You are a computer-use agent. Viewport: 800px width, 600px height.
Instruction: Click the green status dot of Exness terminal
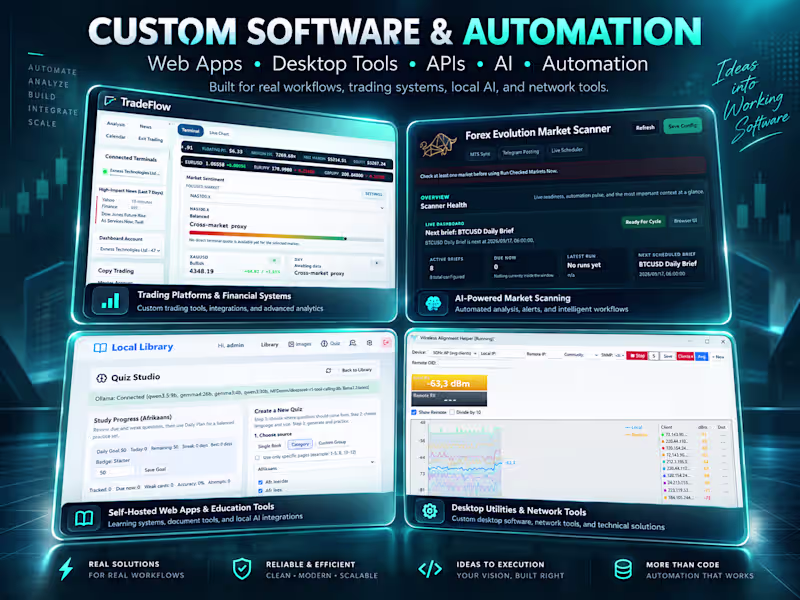(105, 171)
